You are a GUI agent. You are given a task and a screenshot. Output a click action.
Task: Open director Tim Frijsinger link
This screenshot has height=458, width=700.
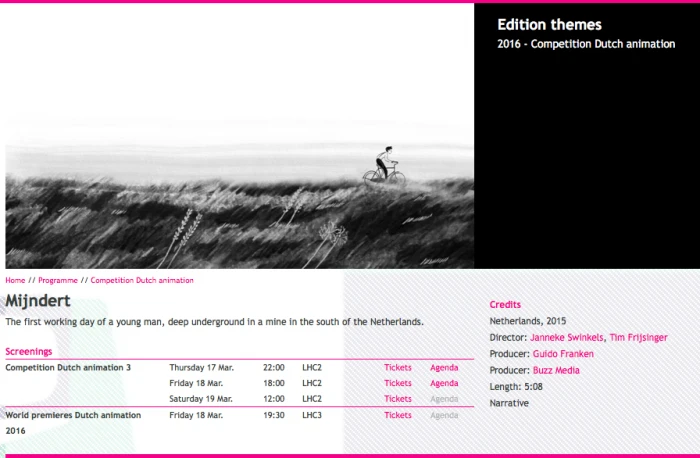(x=638, y=337)
